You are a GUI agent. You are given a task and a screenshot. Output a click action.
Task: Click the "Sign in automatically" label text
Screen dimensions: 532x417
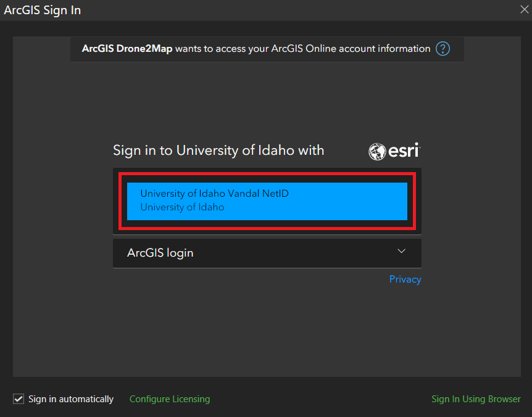[x=71, y=399]
